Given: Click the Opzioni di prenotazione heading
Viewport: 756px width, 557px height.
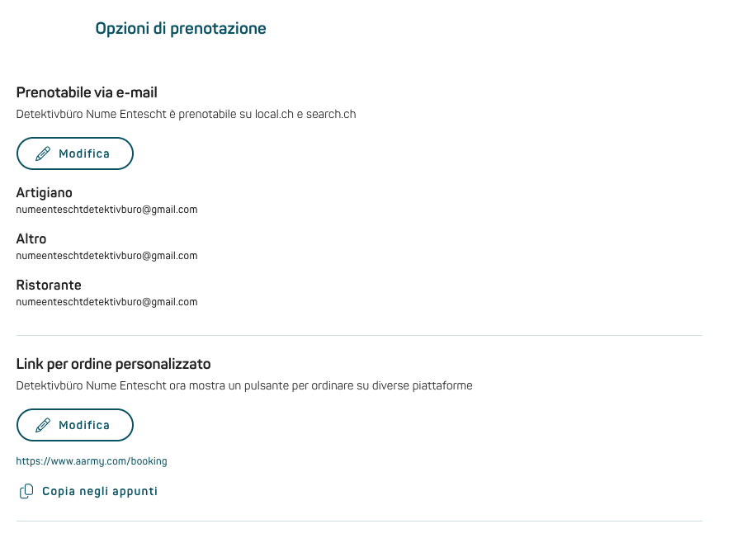Looking at the screenshot, I should tap(181, 28).
